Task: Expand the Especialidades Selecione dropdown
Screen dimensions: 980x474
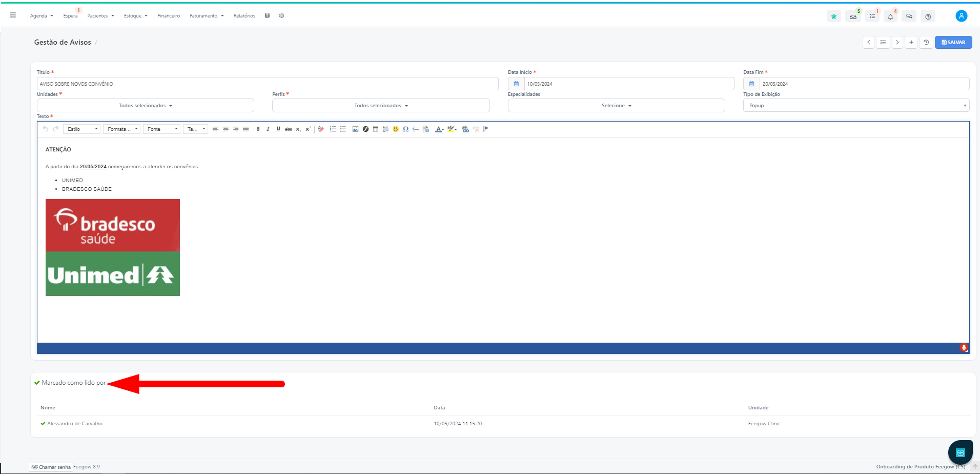Action: pos(616,106)
